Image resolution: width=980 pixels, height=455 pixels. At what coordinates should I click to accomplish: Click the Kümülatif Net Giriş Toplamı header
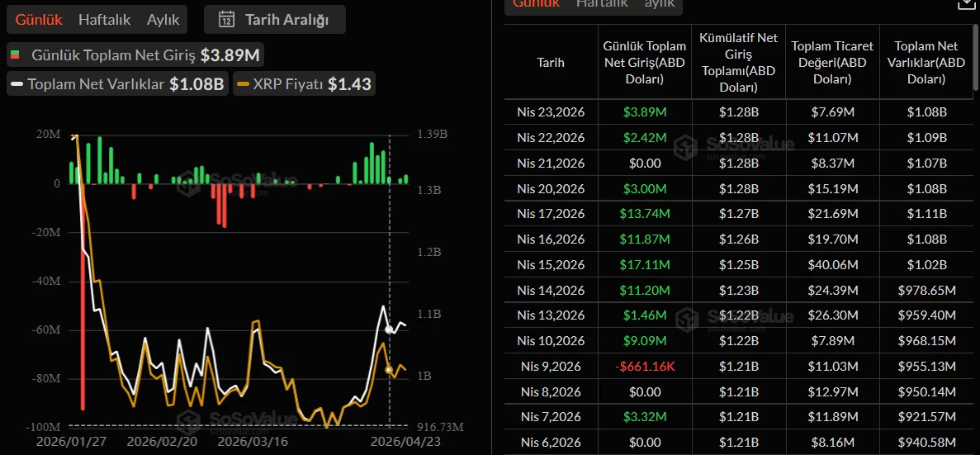click(738, 62)
